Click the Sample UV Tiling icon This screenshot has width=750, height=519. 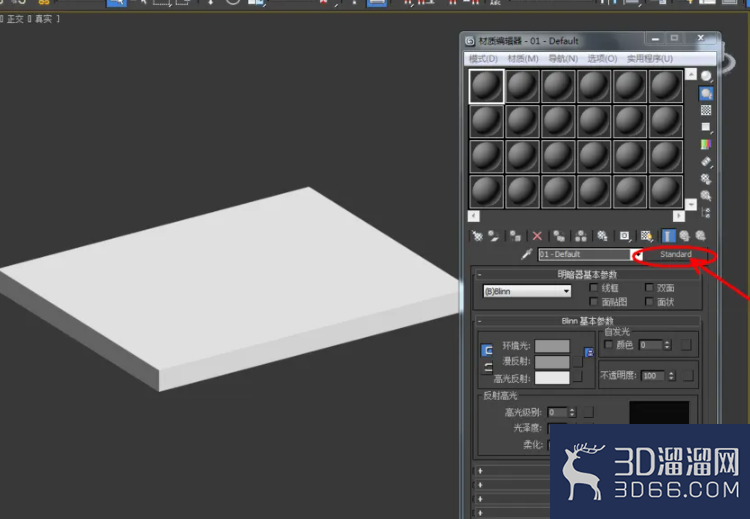click(706, 127)
